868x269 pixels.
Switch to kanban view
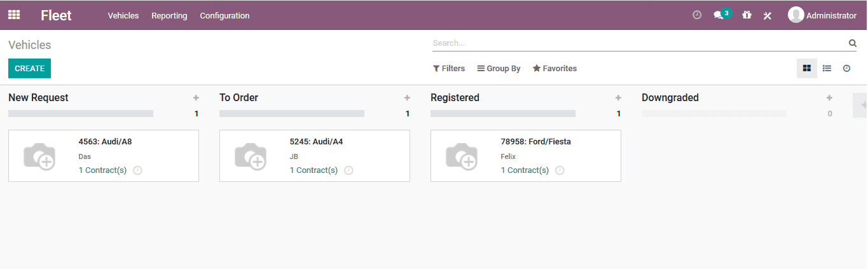click(x=806, y=68)
